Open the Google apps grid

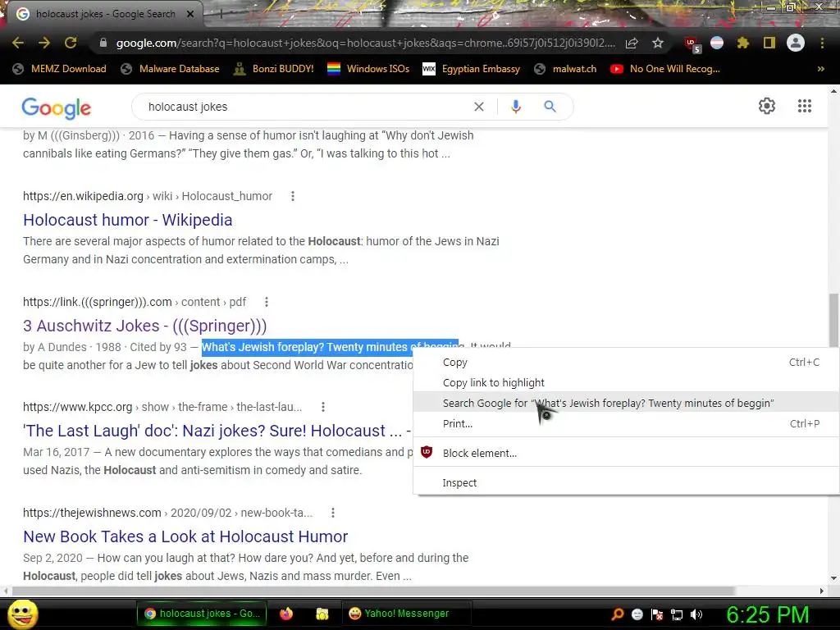coord(804,106)
